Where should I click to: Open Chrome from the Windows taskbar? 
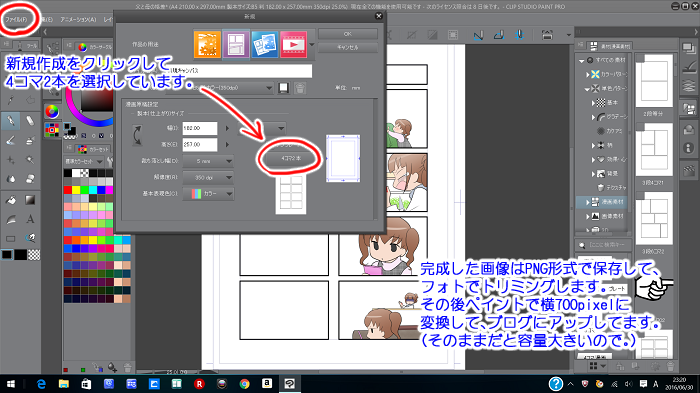[x=244, y=384]
